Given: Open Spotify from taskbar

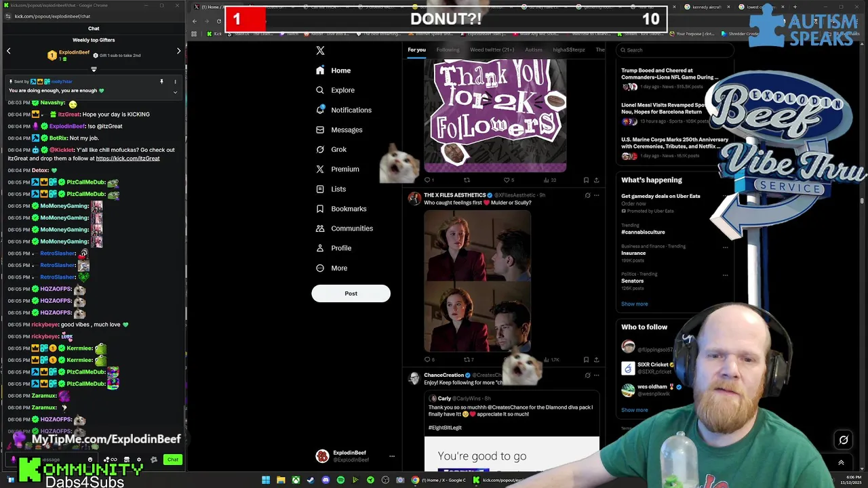Looking at the screenshot, I should (340, 480).
